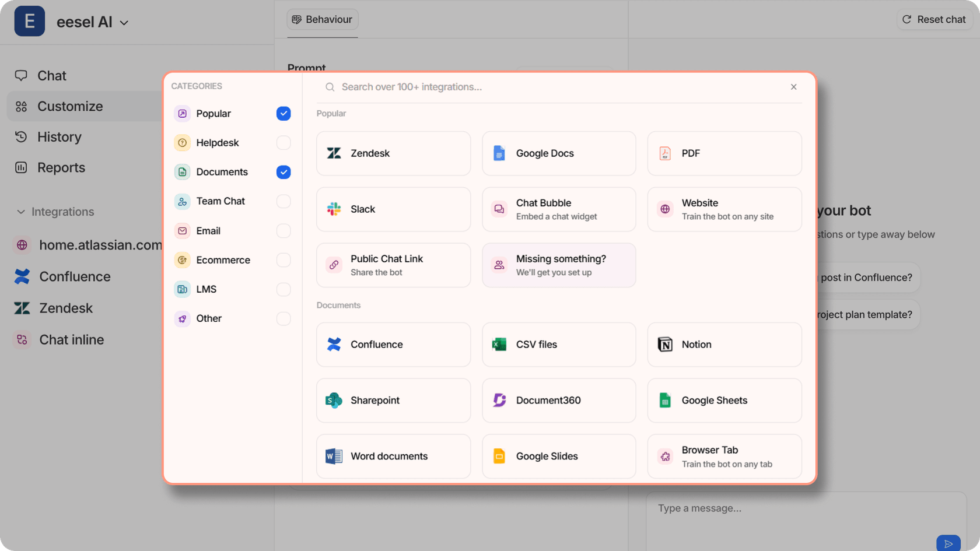Click the eesel AI workspace avatar
Viewport: 980px width, 551px height.
coord(30,21)
